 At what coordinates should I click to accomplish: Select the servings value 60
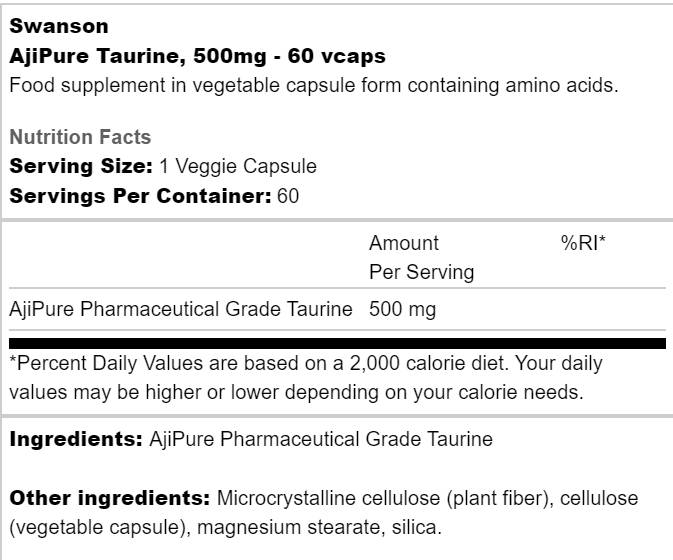[x=288, y=196]
